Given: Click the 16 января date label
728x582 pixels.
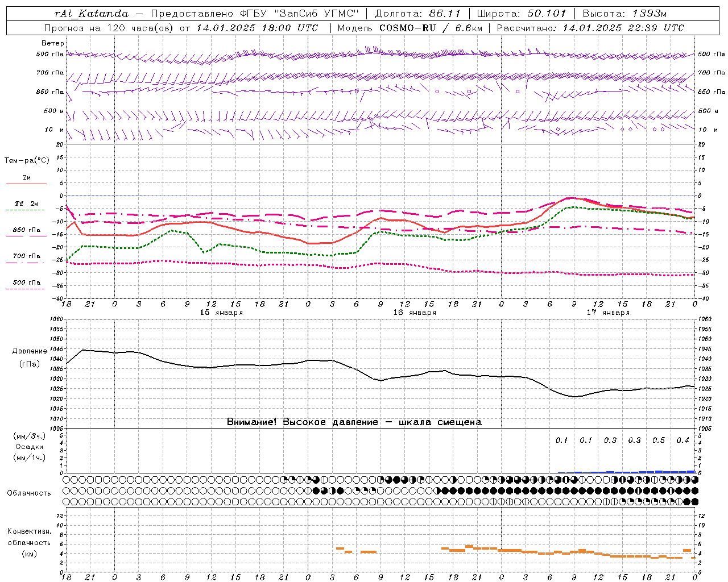Looking at the screenshot, I should (415, 313).
